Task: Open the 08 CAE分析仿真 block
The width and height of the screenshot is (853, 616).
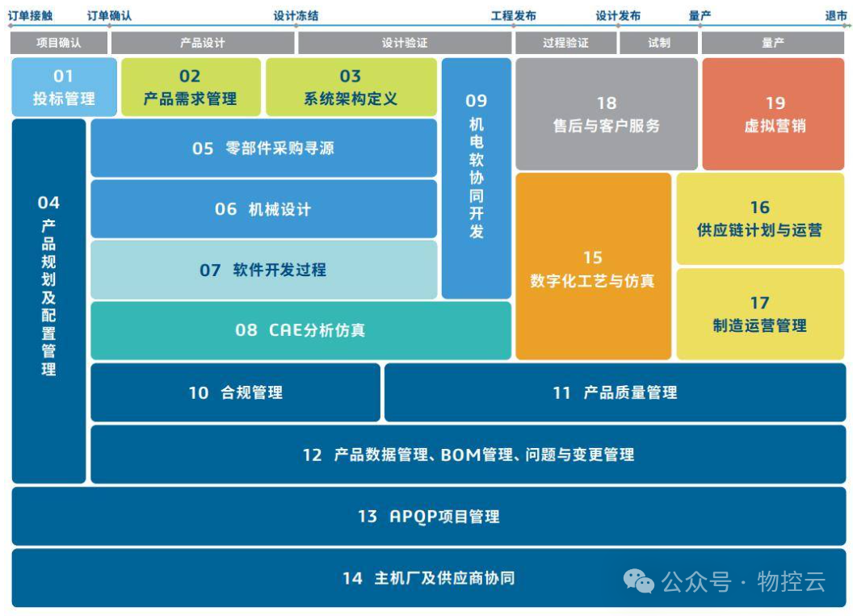Action: [x=300, y=330]
